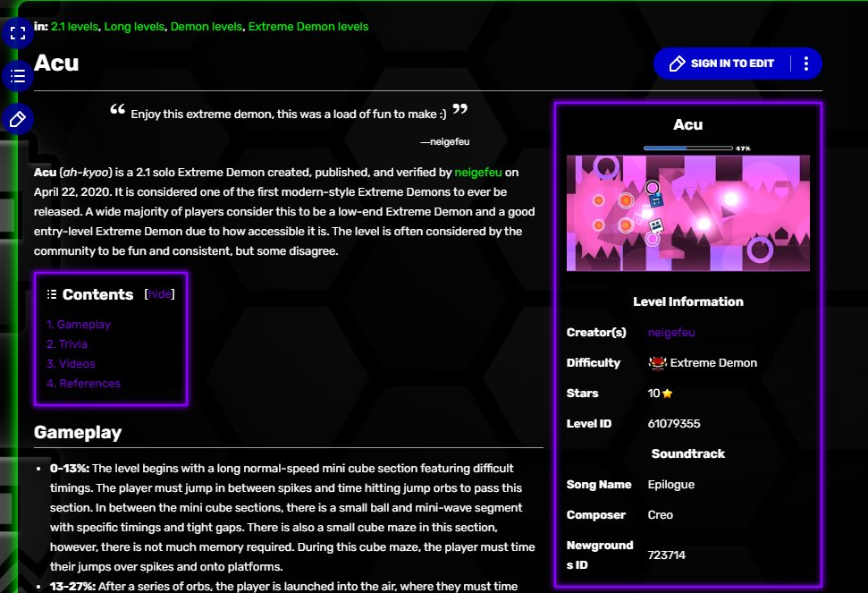Click the fullscreen expand icon in the sidebar

click(x=18, y=33)
